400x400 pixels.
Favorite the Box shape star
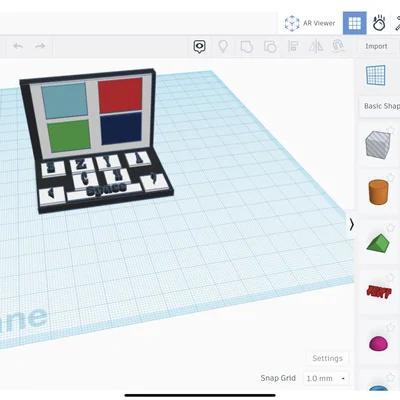point(390,129)
